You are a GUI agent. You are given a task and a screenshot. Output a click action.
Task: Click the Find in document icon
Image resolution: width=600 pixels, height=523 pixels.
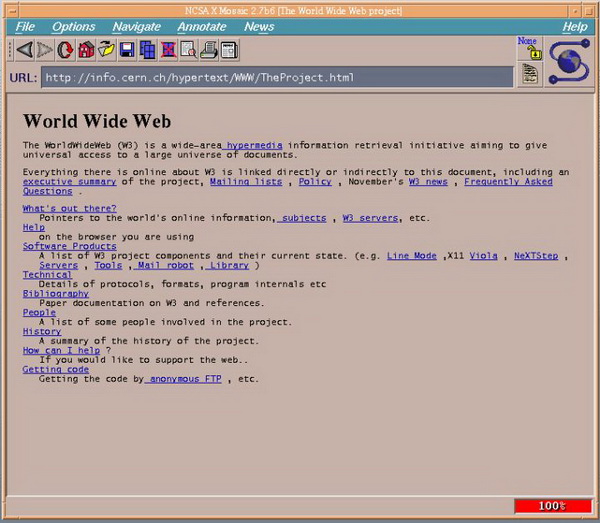coord(188,49)
